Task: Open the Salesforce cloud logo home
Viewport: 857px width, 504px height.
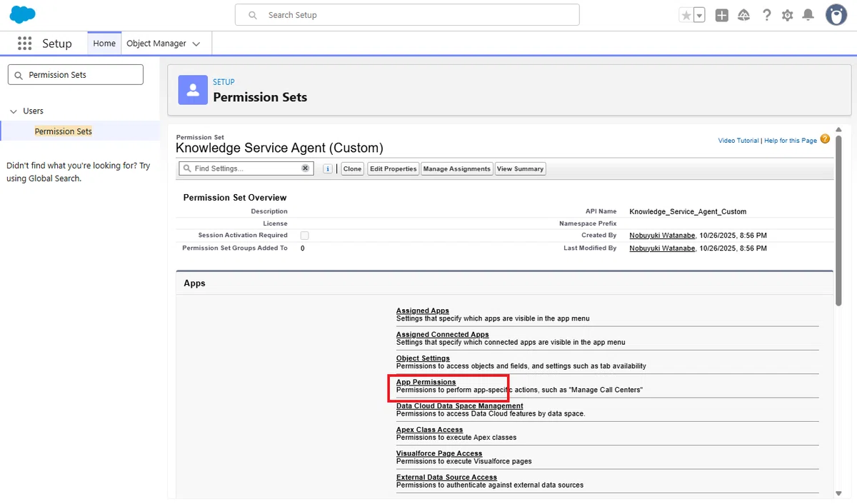Action: coord(23,14)
